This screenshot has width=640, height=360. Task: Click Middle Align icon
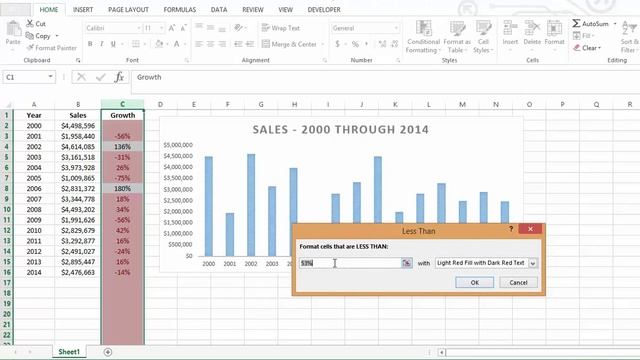click(211, 28)
